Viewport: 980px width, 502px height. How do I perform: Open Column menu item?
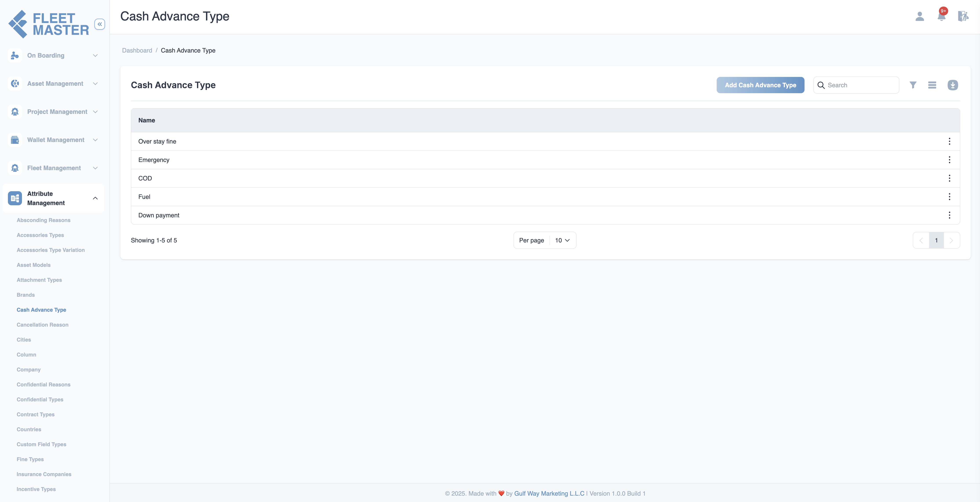pos(26,355)
